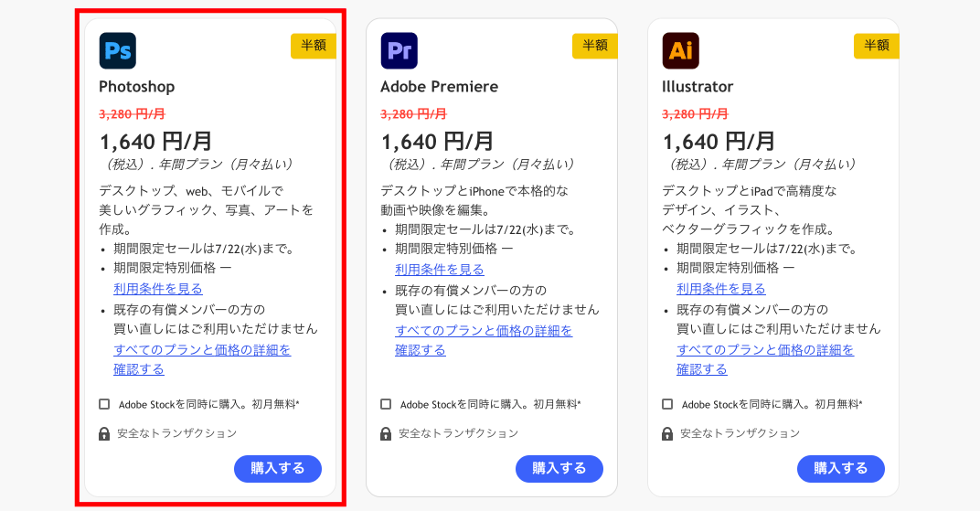Click the Photoshop product title
This screenshot has height=511, width=980.
(x=137, y=87)
